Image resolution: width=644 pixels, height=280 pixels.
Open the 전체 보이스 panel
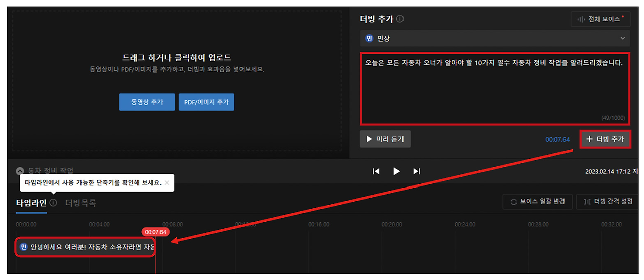tap(601, 19)
